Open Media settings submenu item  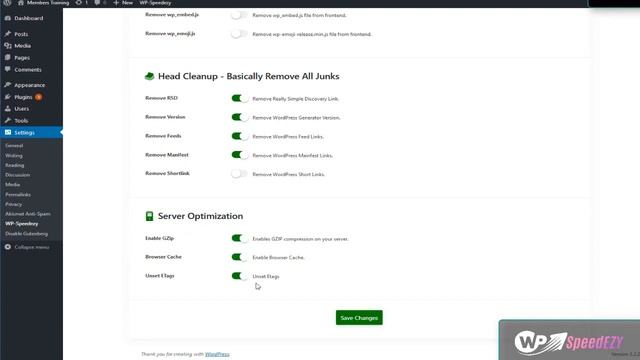pyautogui.click(x=13, y=184)
